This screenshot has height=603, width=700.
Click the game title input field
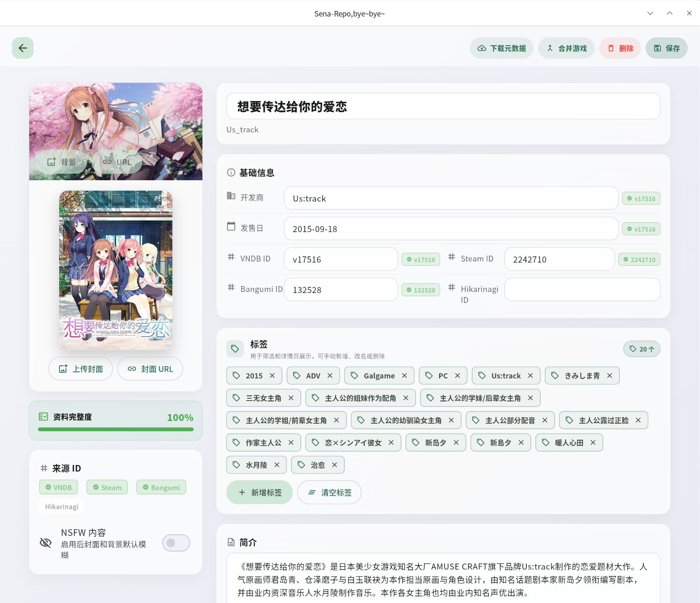pos(443,106)
